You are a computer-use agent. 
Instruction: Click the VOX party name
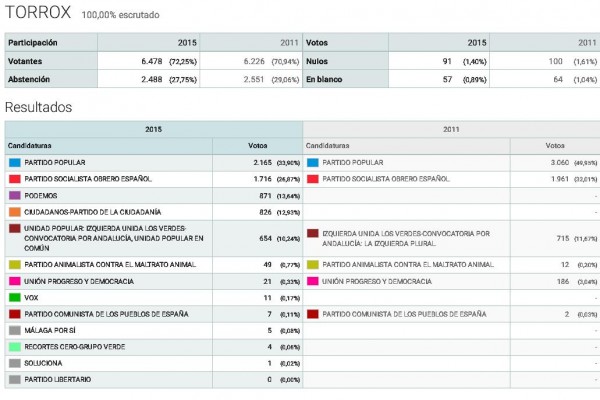31,297
